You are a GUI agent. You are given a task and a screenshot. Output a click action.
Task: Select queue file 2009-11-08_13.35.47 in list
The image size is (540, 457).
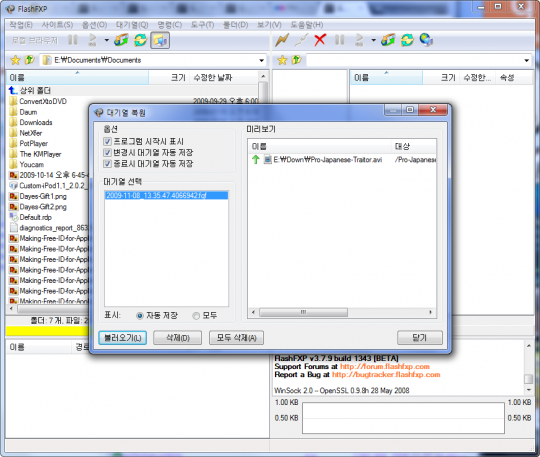click(166, 195)
